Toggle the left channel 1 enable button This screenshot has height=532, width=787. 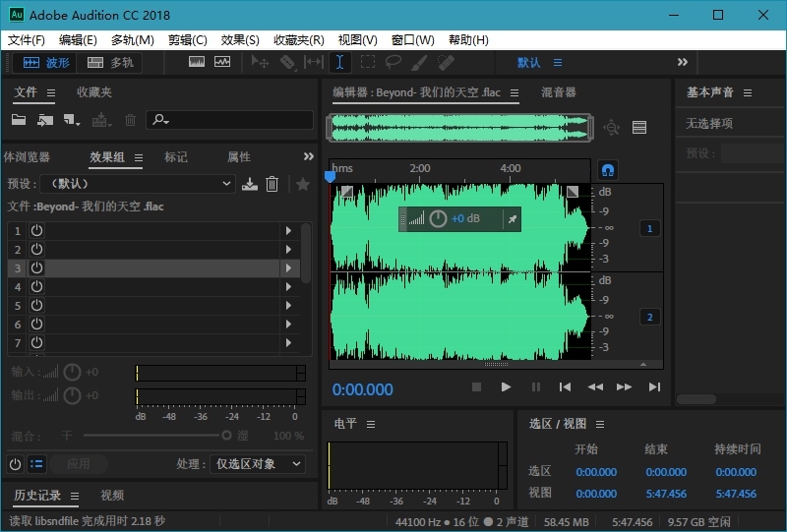(648, 228)
